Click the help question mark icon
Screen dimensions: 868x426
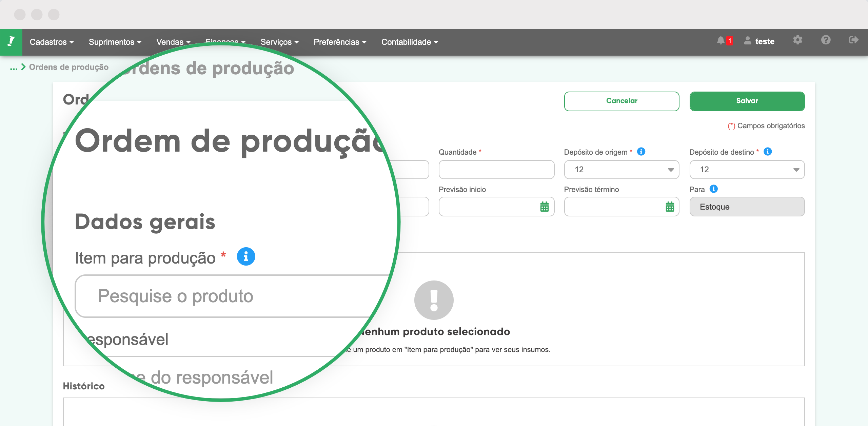tap(826, 41)
